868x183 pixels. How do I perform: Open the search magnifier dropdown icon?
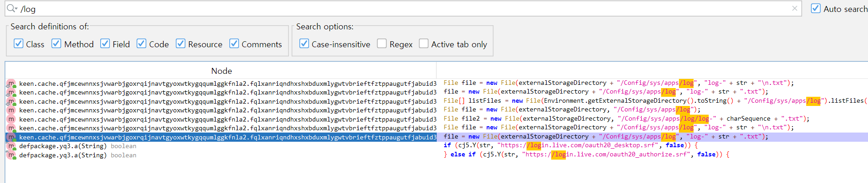tap(12, 9)
